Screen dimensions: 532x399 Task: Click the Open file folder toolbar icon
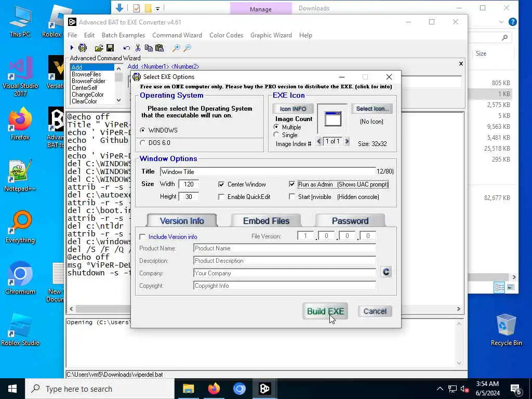pyautogui.click(x=99, y=48)
